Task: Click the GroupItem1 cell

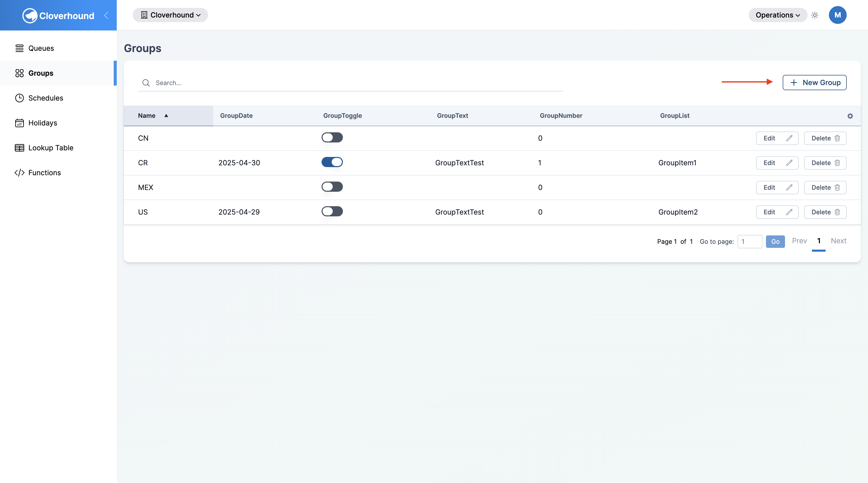Action: (x=677, y=163)
